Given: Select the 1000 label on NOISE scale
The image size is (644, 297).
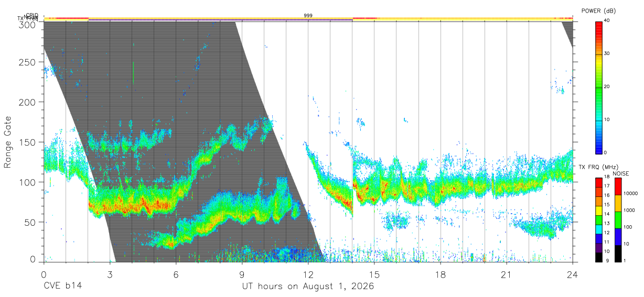Looking at the screenshot, I should point(629,211).
